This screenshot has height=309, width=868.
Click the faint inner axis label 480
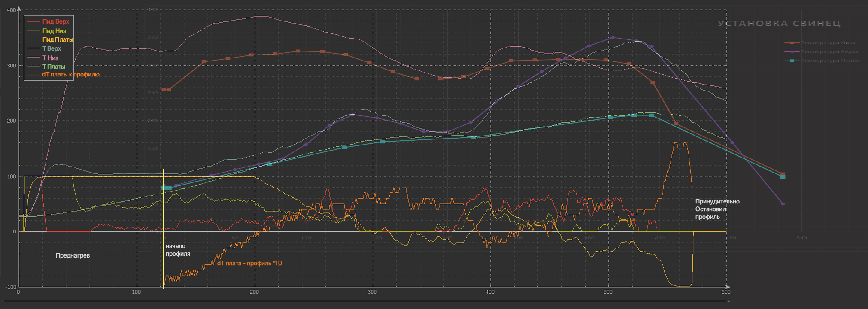click(x=731, y=238)
